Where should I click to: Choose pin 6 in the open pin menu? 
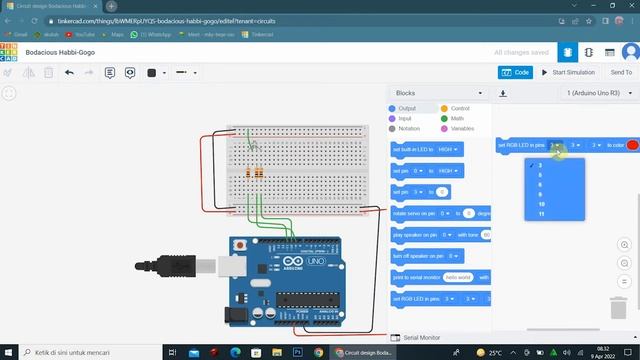click(x=554, y=185)
